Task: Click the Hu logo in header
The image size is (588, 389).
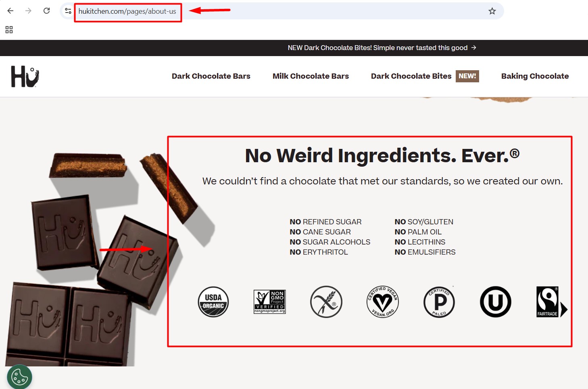Action: click(25, 76)
